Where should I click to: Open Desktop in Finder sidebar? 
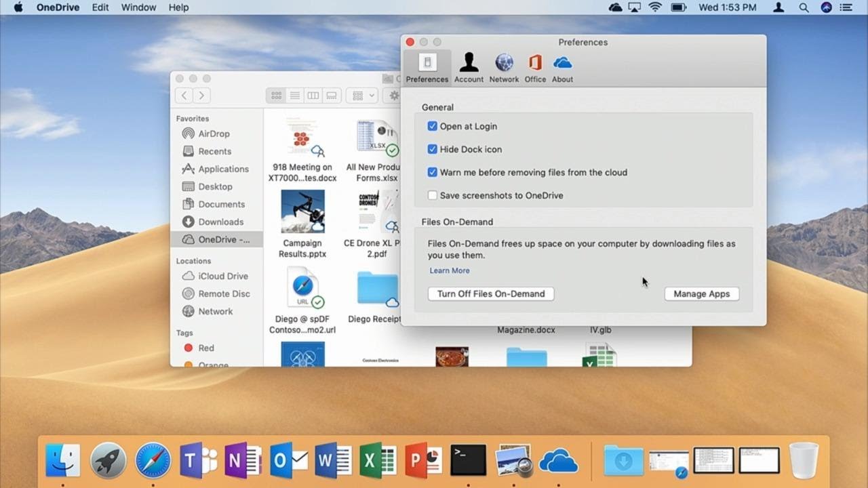coord(216,186)
